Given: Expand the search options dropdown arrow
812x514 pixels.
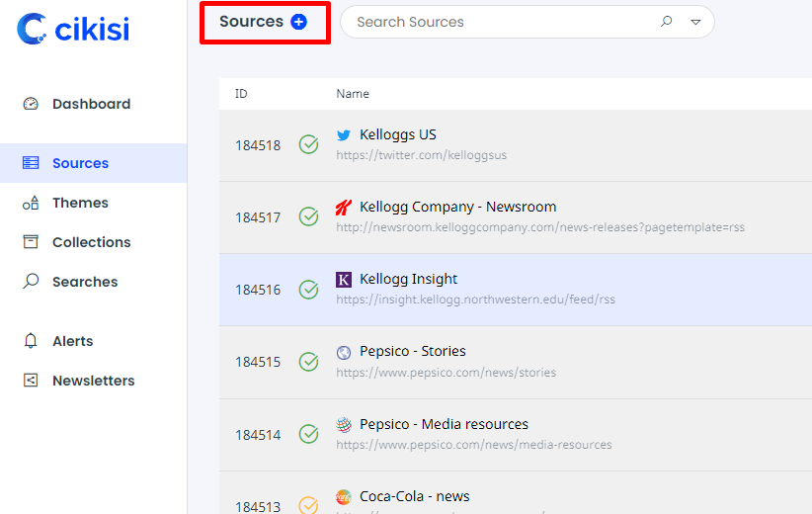Looking at the screenshot, I should (x=695, y=22).
